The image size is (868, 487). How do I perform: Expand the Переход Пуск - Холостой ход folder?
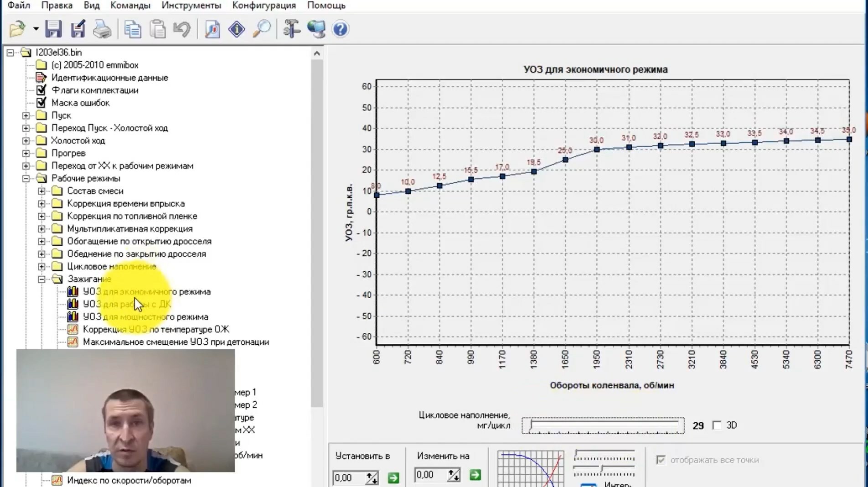point(26,128)
